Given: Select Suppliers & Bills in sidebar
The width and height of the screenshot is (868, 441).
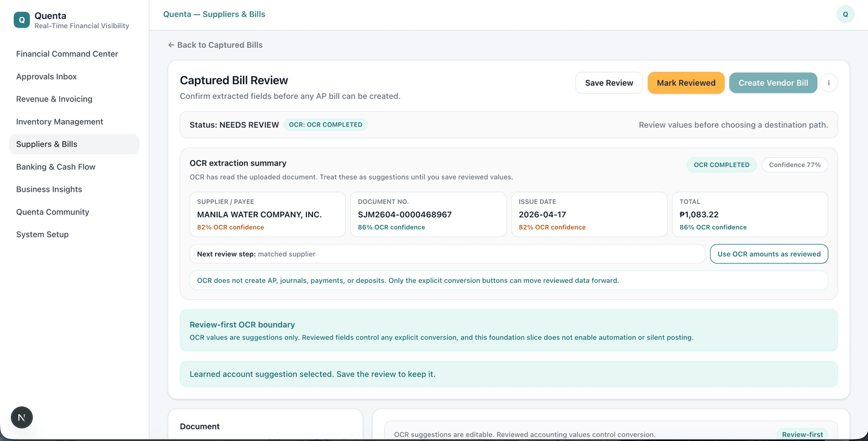Looking at the screenshot, I should 74,144.
